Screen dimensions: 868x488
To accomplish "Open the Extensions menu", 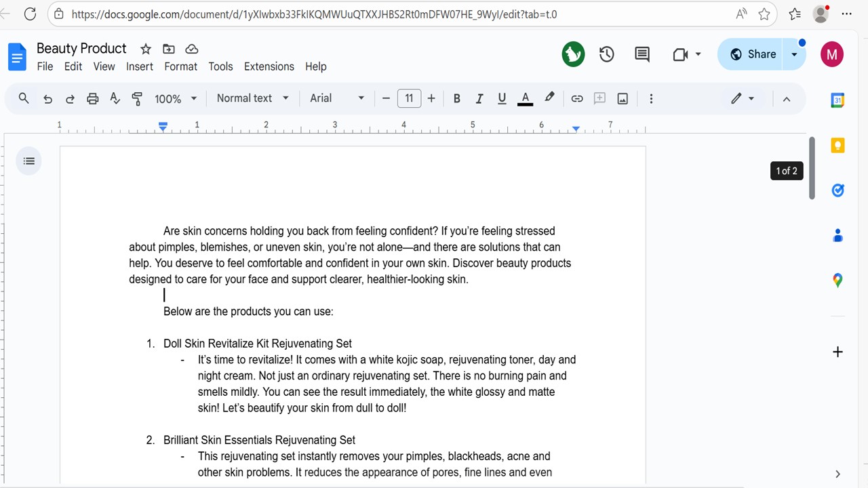I will tap(269, 66).
